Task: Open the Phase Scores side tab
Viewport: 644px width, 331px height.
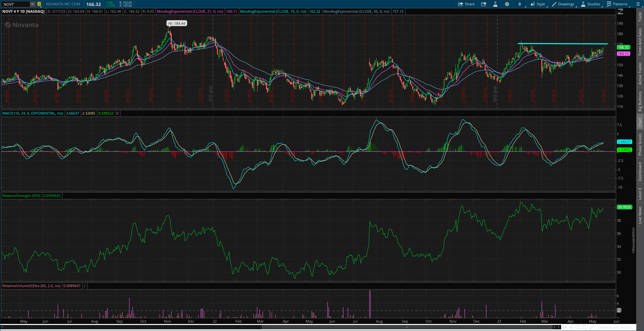Action: coord(640,144)
